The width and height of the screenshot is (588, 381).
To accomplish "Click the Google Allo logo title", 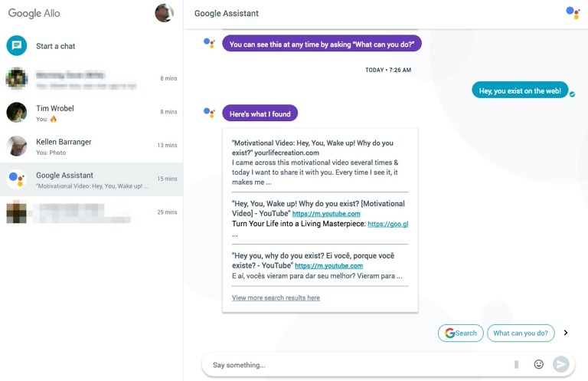I will pos(34,13).
